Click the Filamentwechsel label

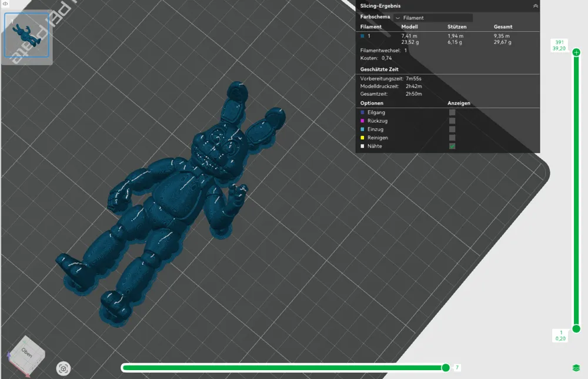pyautogui.click(x=380, y=50)
